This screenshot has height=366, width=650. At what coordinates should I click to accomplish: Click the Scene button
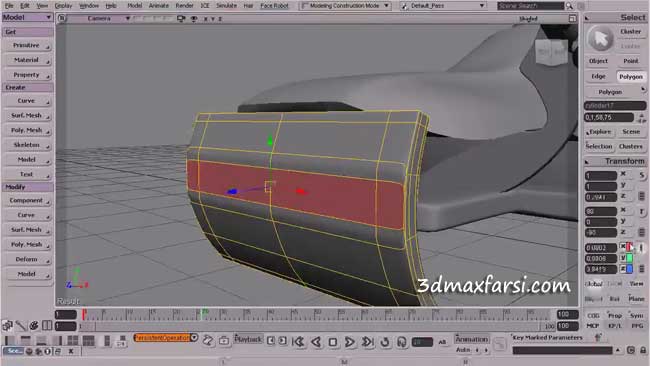(x=631, y=131)
